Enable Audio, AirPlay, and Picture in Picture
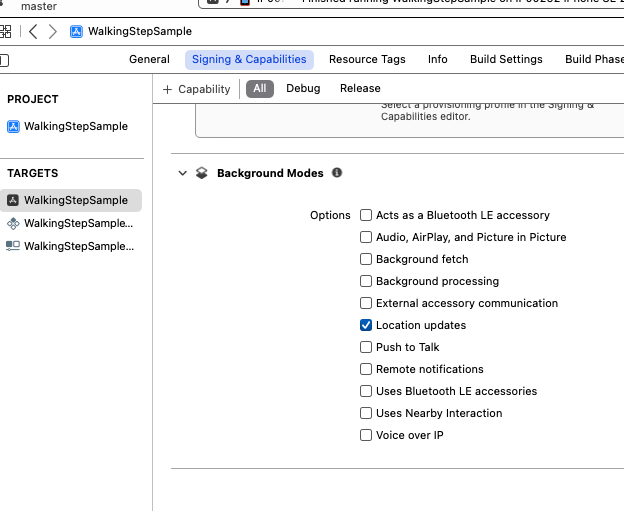The height and width of the screenshot is (511, 624). pos(366,237)
